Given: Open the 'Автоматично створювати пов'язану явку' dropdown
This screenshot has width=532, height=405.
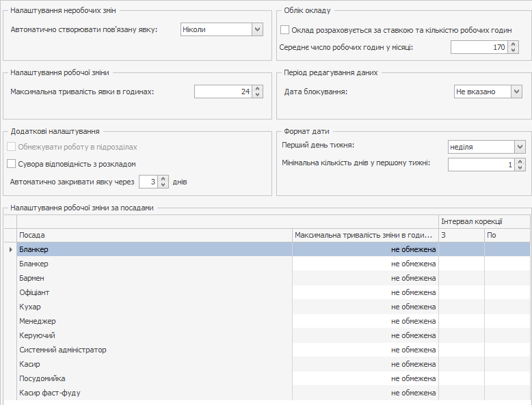Looking at the screenshot, I should (x=257, y=29).
